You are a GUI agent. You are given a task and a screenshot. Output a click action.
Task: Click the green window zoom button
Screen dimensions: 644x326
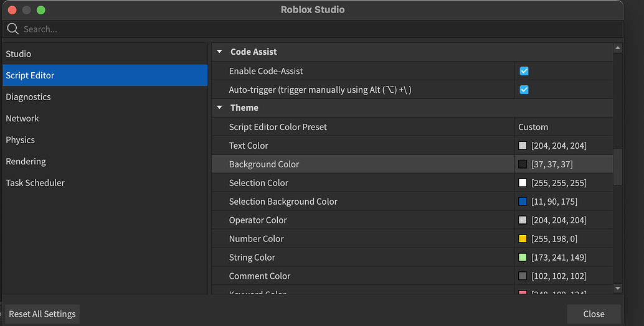(x=40, y=10)
